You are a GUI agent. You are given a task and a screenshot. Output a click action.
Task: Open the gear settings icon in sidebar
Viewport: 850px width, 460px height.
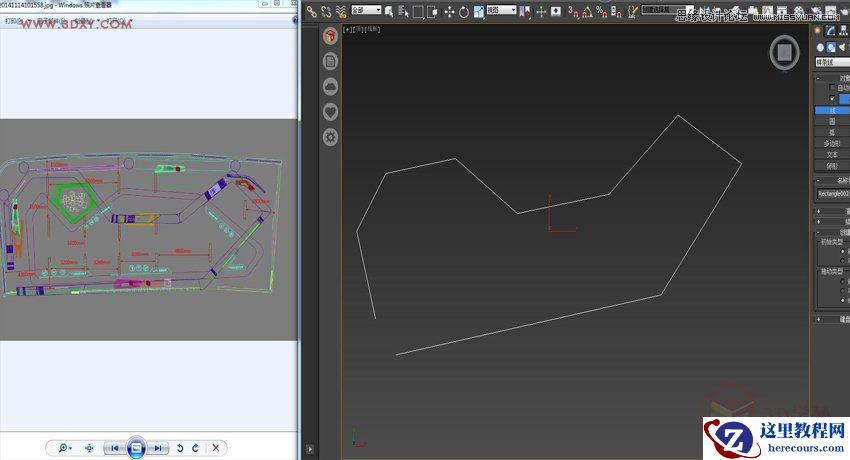(x=330, y=137)
